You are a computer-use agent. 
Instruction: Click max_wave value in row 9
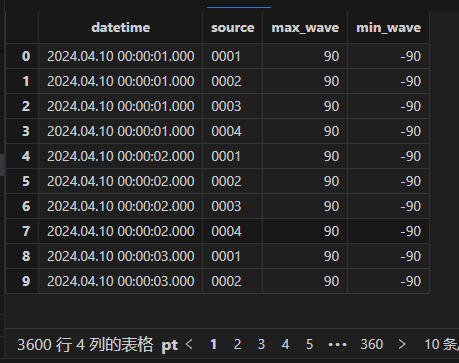point(305,281)
